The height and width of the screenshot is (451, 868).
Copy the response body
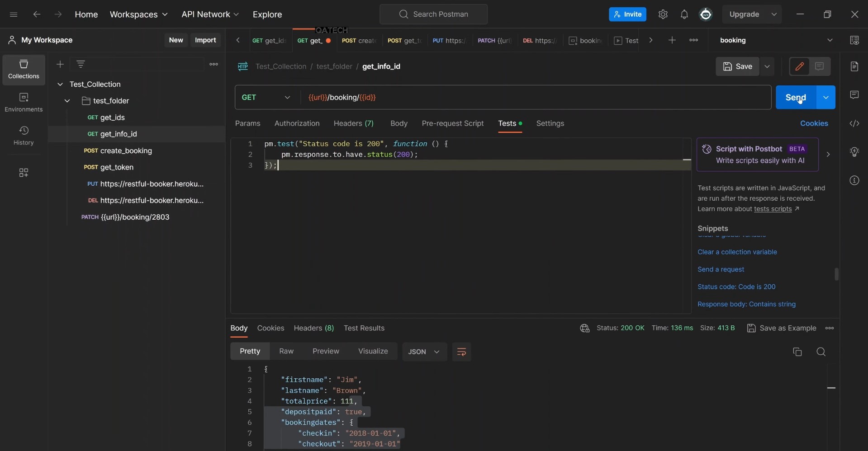(797, 352)
